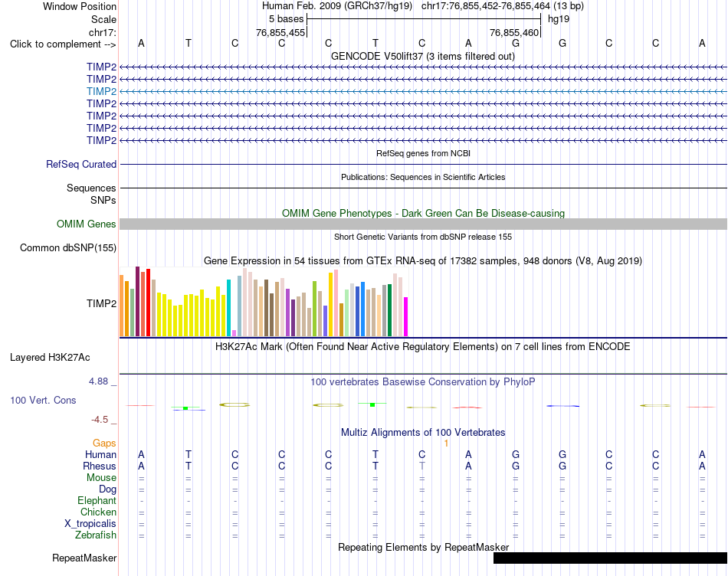Click 'Publications: Sequences in Scientific Articles' title
The height and width of the screenshot is (576, 728).
[423, 177]
